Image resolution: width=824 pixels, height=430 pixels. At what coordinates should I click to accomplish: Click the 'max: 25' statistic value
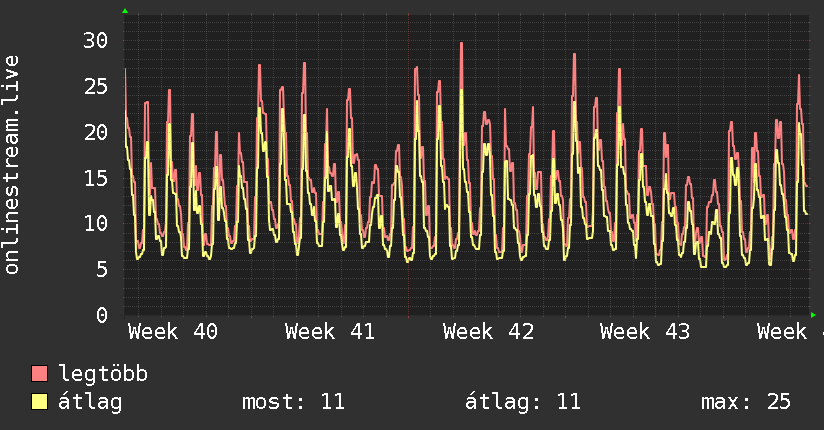[746, 402]
